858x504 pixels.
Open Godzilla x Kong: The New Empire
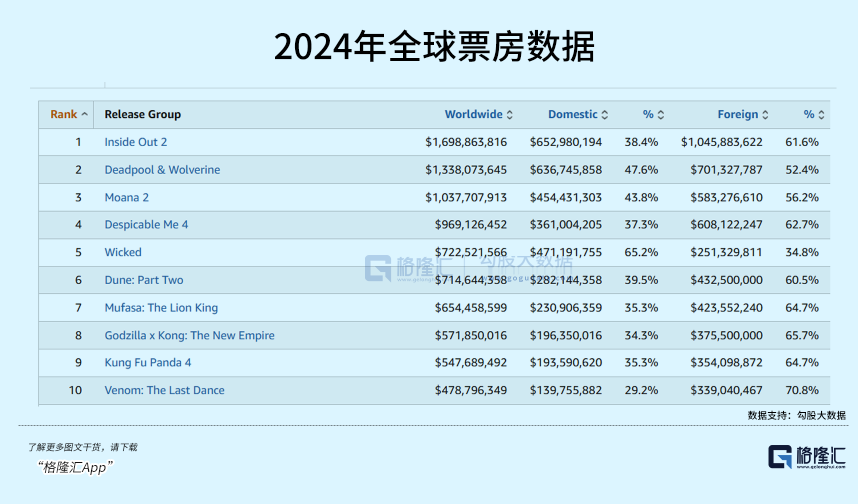coord(189,335)
